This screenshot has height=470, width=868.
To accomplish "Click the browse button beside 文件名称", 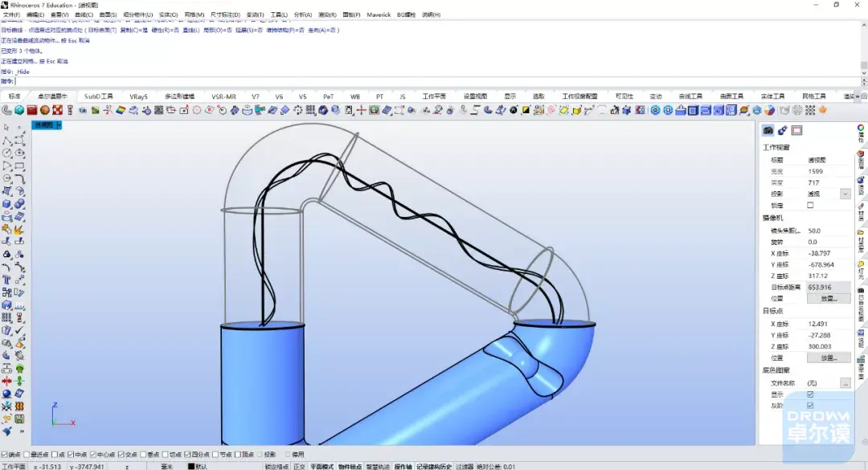I will tap(845, 383).
